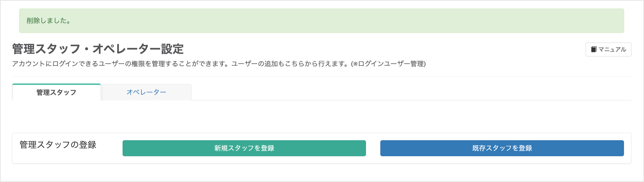Register an existing staff via blue button
This screenshot has height=182, width=644.
(x=502, y=148)
